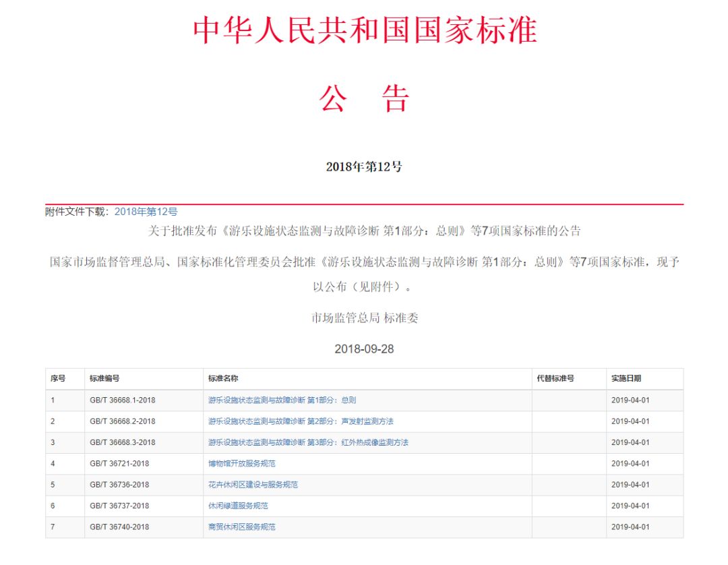Screen dimensions: 728x565
Task: Open the 花卉休闲区建设与服务规范 link
Action: [x=253, y=485]
